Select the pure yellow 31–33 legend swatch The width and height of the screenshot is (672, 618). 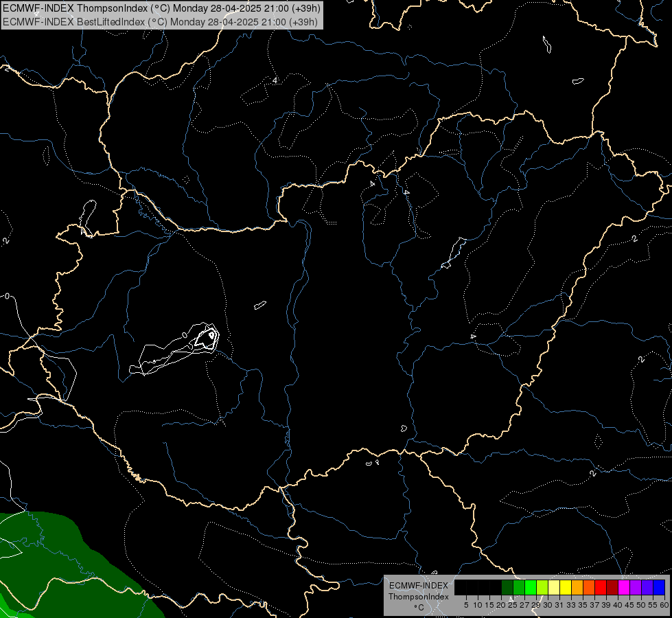point(566,587)
